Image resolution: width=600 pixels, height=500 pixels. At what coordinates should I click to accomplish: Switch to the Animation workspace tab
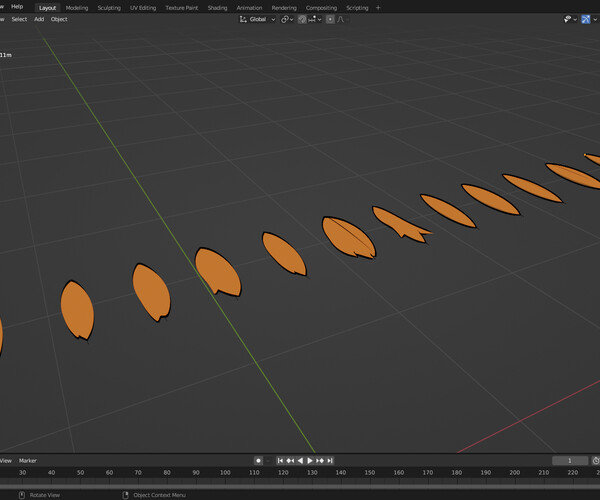click(249, 8)
